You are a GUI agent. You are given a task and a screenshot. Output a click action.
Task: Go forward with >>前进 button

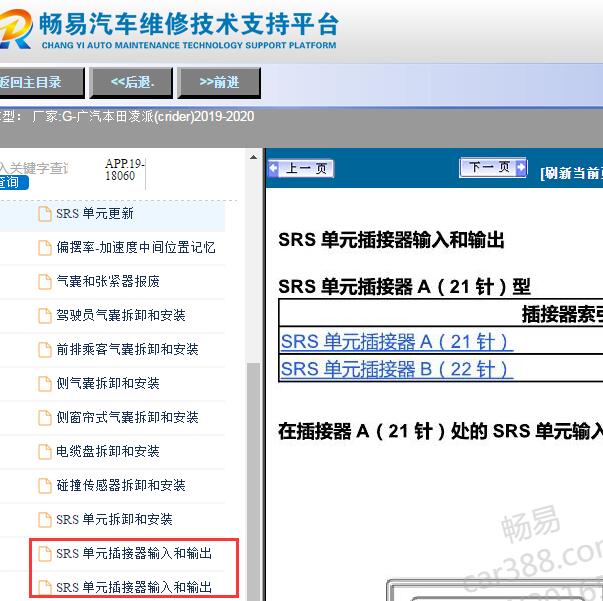[x=219, y=82]
